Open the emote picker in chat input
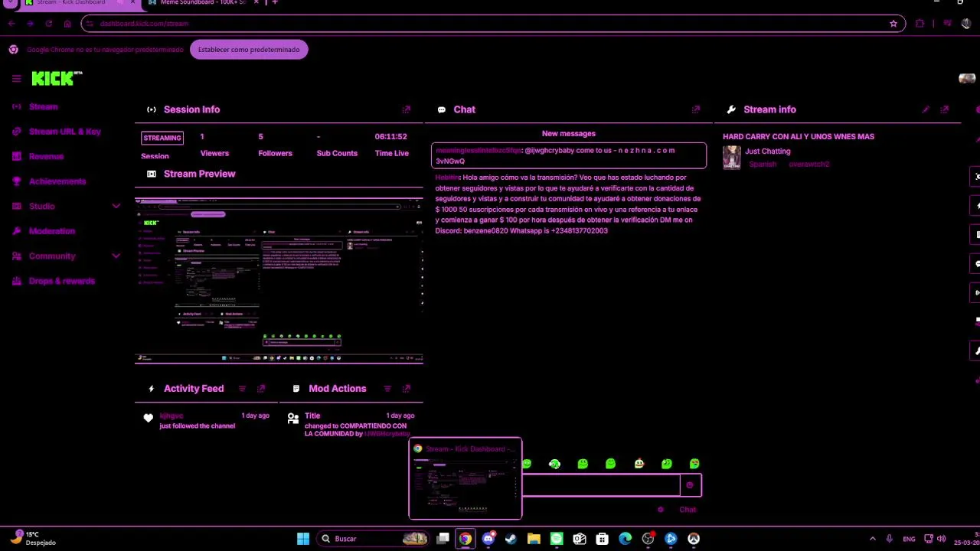 tap(690, 485)
